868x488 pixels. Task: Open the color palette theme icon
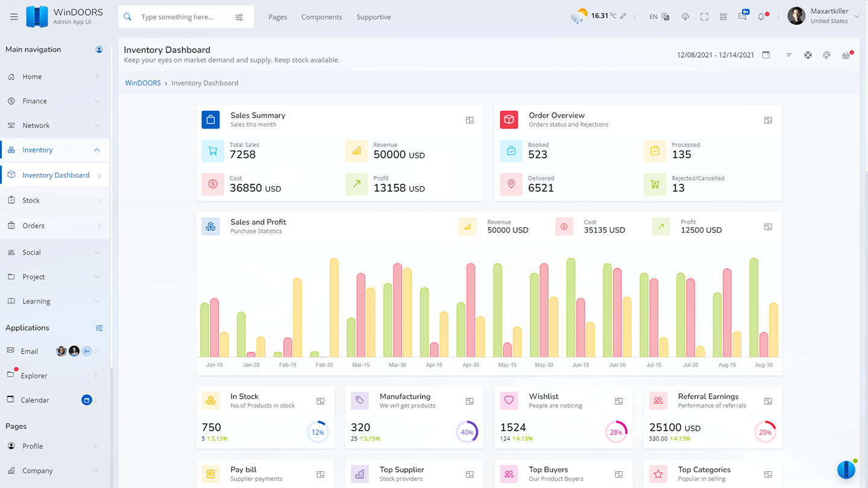click(827, 55)
